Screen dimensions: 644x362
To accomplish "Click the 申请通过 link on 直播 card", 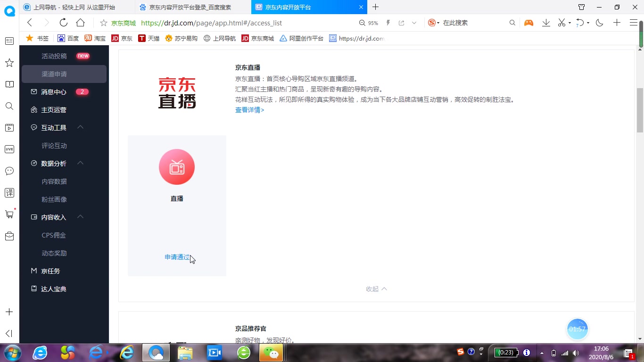I will 177,257.
